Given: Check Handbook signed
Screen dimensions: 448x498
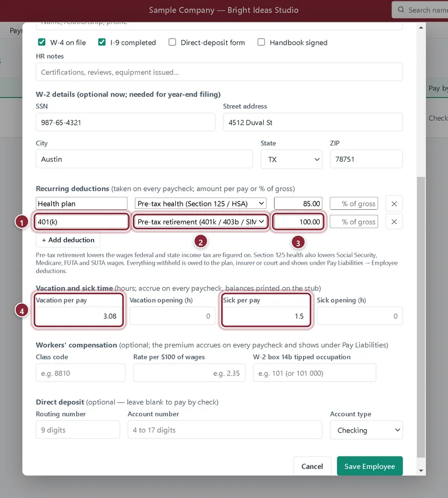Looking at the screenshot, I should [261, 42].
